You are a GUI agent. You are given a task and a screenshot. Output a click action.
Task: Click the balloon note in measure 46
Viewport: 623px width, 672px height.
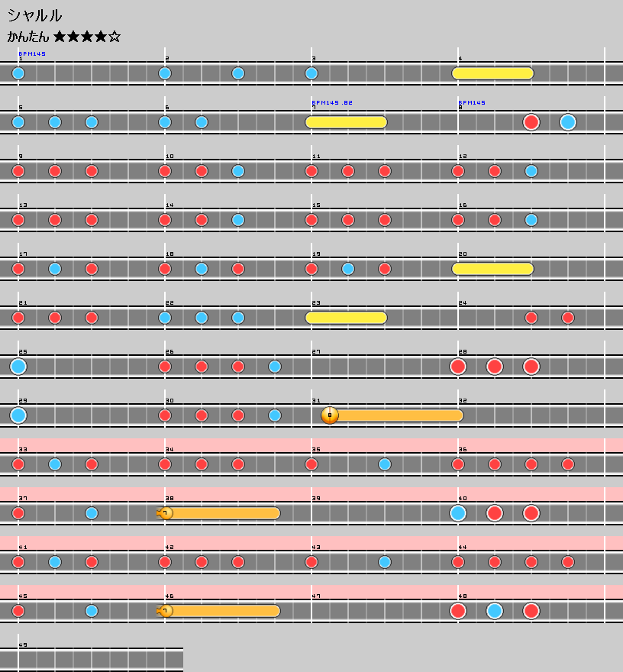pos(166,611)
